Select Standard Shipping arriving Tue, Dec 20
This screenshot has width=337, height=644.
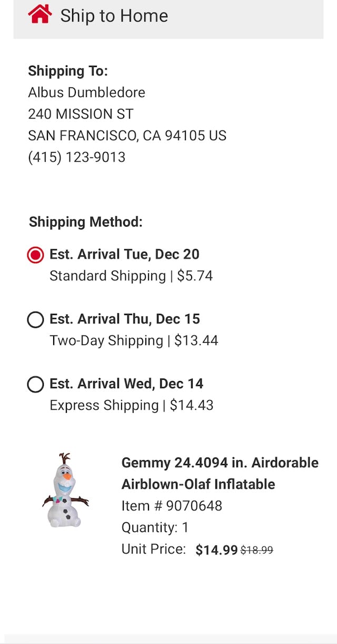point(35,254)
